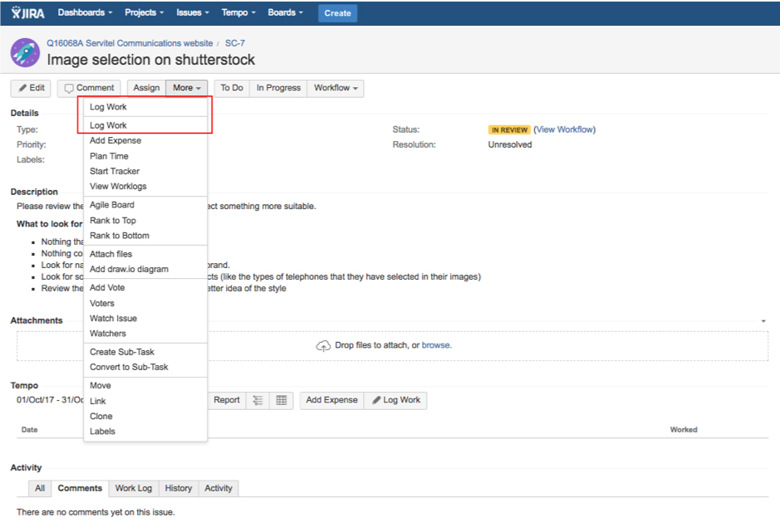Click the Tempo grid view icon
This screenshot has width=780, height=532.
point(282,400)
